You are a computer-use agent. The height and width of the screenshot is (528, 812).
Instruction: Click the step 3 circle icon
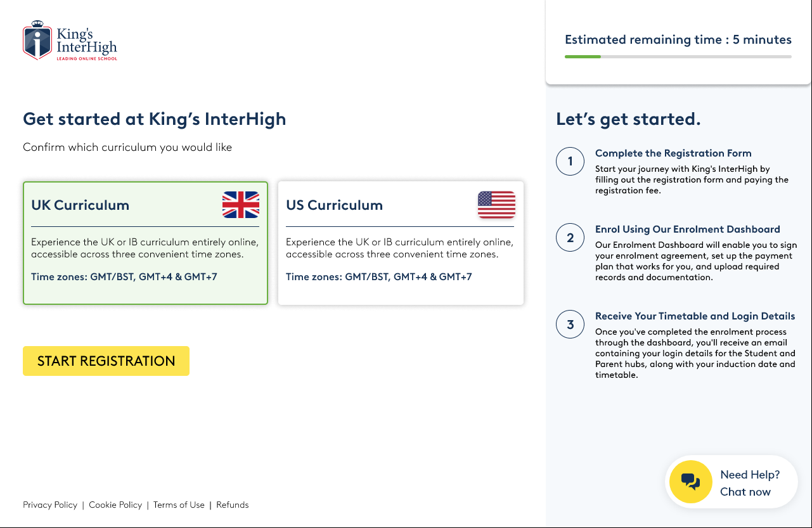point(570,325)
